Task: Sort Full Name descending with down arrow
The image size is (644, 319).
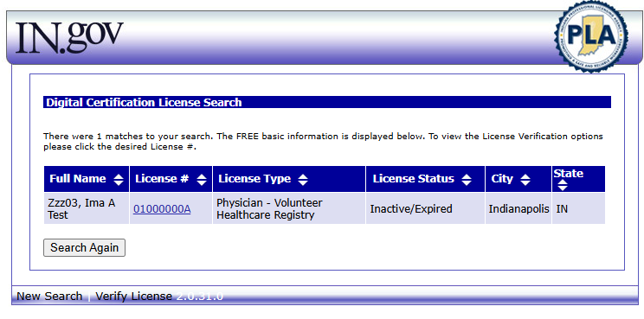Action: tap(119, 183)
